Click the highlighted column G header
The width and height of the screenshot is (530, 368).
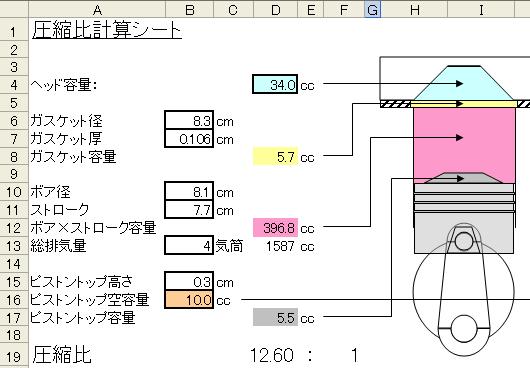point(372,9)
